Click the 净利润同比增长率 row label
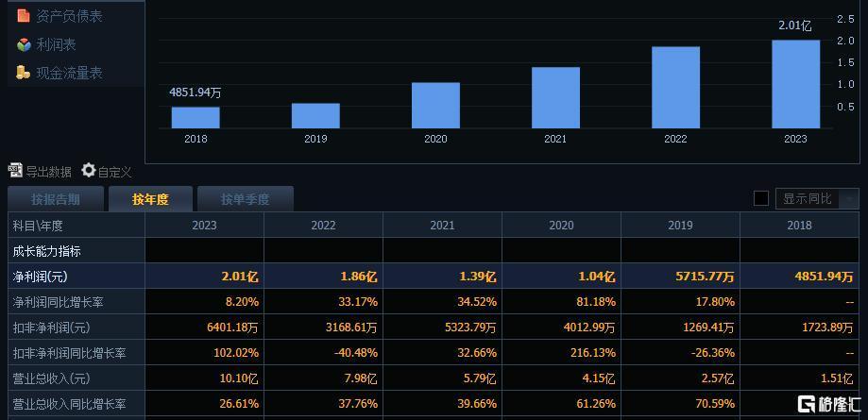Screen dimensions: 868x420 click(58, 302)
